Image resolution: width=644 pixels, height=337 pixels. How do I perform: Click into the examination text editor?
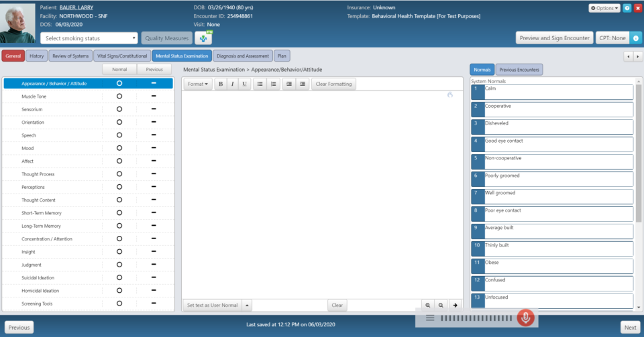[x=323, y=195]
